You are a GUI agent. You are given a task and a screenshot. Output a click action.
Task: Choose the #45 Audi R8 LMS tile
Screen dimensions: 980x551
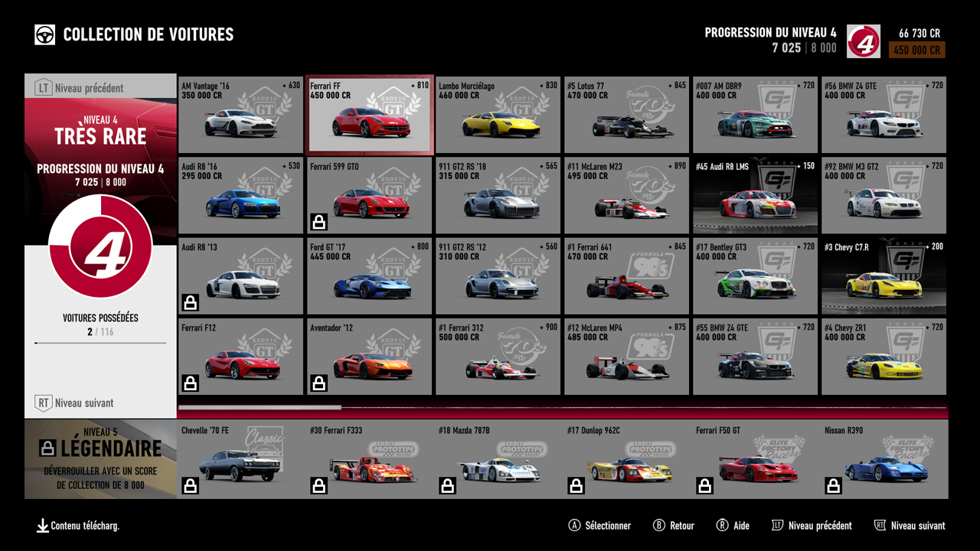tap(755, 196)
